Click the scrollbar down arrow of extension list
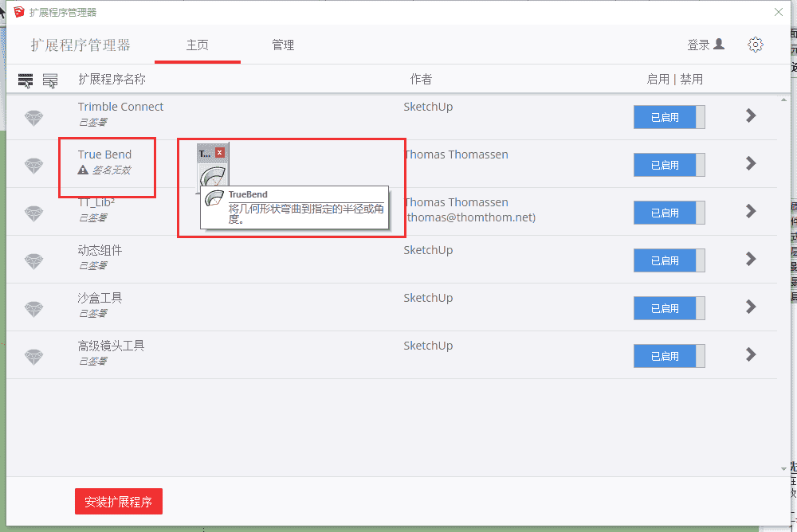The image size is (797, 532). pyautogui.click(x=783, y=469)
